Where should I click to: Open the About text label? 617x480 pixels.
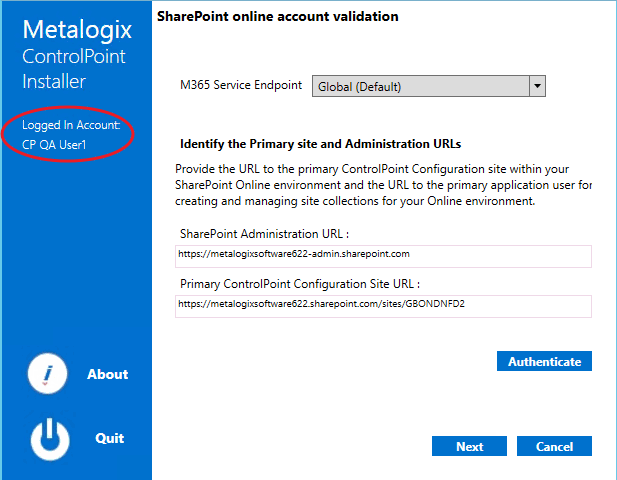[107, 374]
